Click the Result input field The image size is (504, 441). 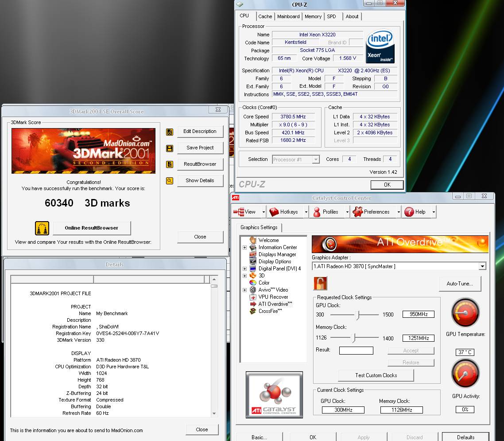coord(356,350)
